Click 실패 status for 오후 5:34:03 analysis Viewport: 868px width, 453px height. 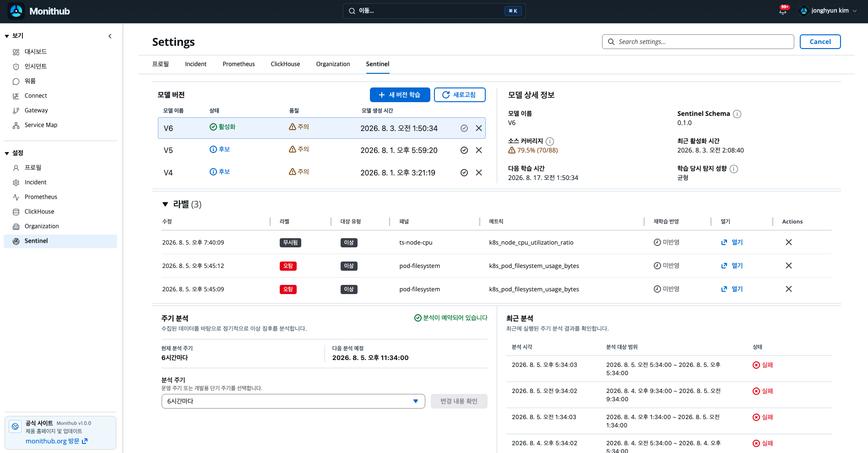pyautogui.click(x=763, y=365)
